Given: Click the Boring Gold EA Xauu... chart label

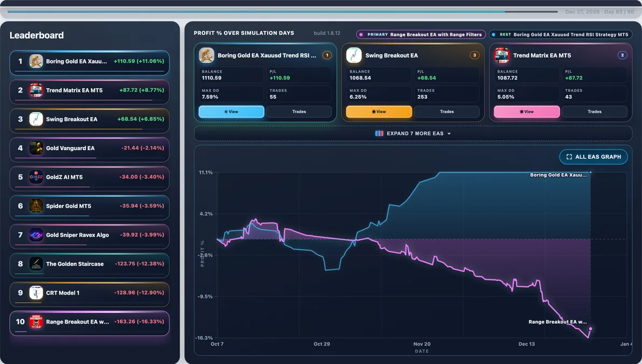Looking at the screenshot, I should pos(559,175).
